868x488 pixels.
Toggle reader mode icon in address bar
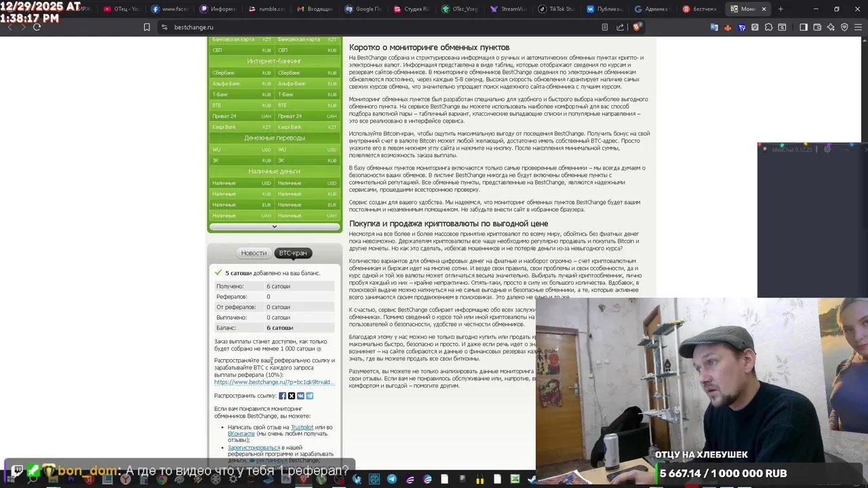[x=604, y=27]
